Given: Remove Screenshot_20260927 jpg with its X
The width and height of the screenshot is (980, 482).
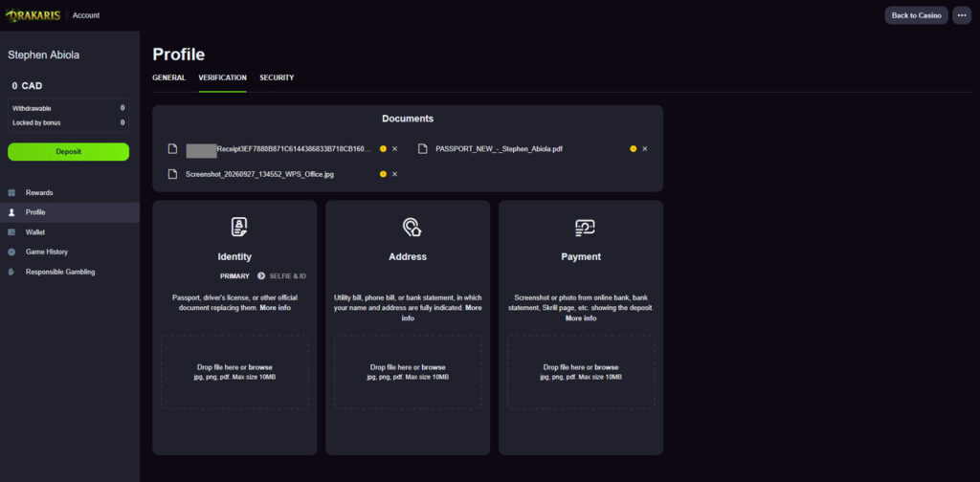Looking at the screenshot, I should 394,174.
